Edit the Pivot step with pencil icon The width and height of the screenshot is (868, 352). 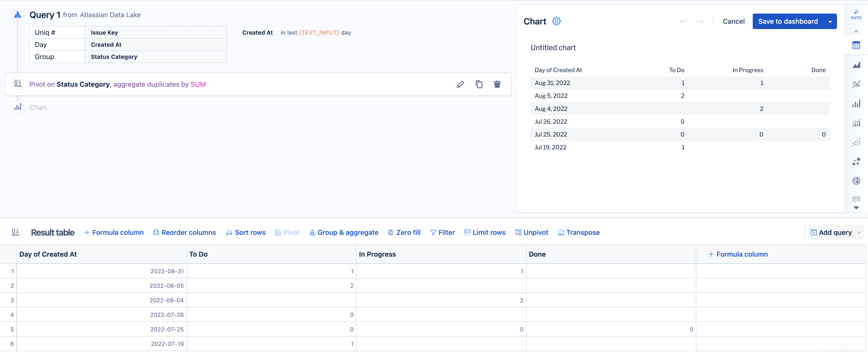pyautogui.click(x=460, y=84)
